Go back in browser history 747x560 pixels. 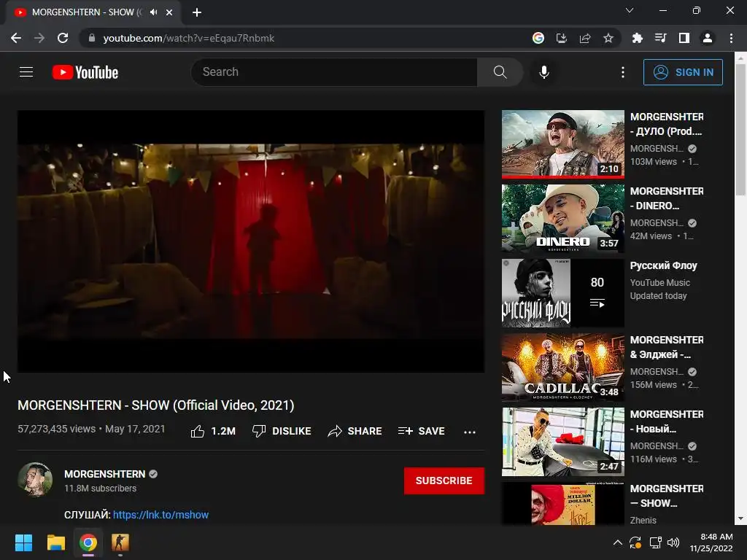[16, 38]
